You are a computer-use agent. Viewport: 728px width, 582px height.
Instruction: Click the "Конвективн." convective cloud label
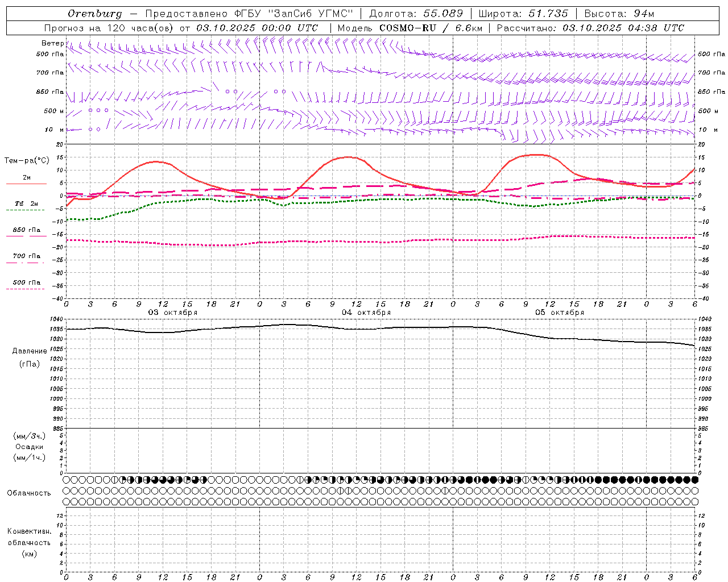[30, 531]
